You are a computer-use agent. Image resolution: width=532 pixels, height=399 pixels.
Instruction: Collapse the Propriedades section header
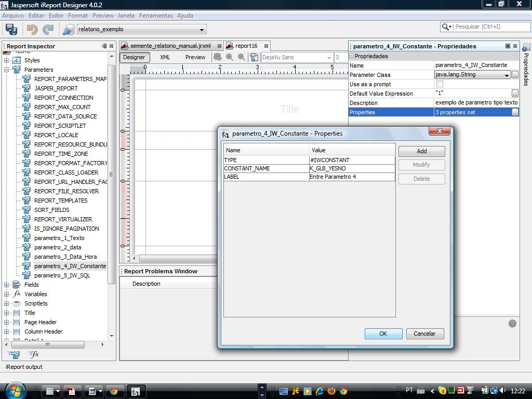[352, 56]
